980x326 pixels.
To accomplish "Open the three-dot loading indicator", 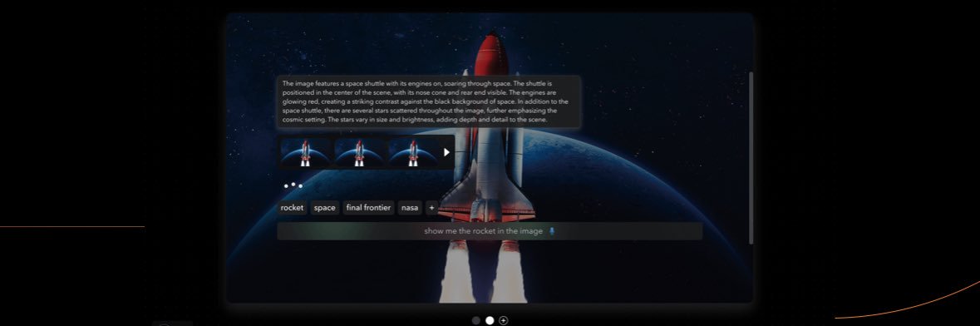I will [x=293, y=185].
